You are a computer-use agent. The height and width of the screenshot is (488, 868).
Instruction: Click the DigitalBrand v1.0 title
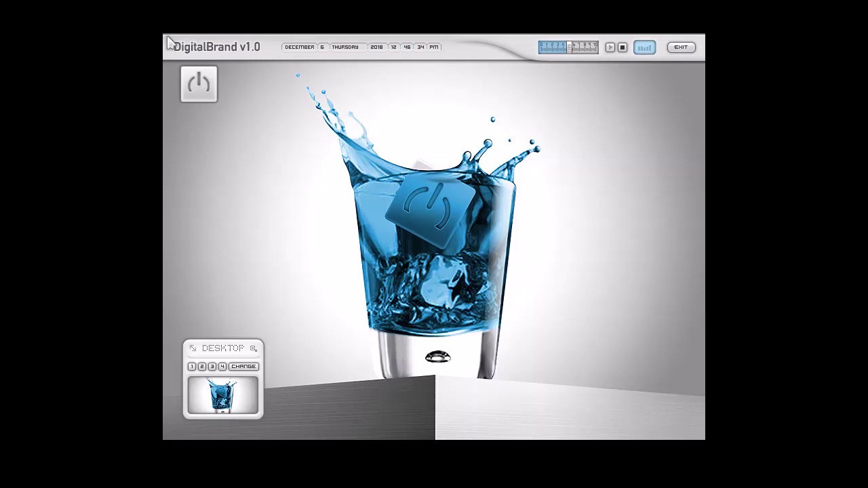217,47
